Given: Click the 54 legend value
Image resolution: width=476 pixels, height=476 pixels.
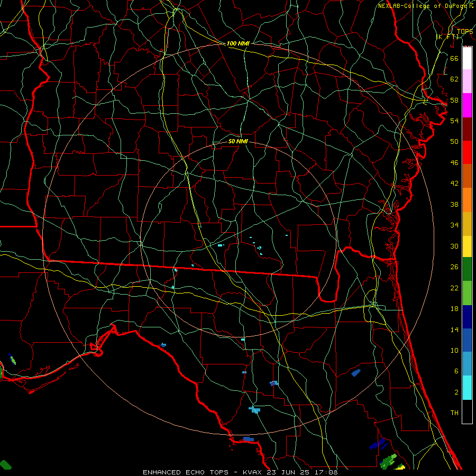Looking at the screenshot, I should tap(454, 121).
